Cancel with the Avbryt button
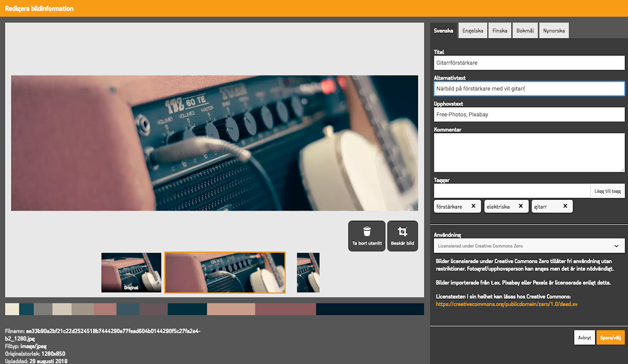628x364 pixels. 584,338
